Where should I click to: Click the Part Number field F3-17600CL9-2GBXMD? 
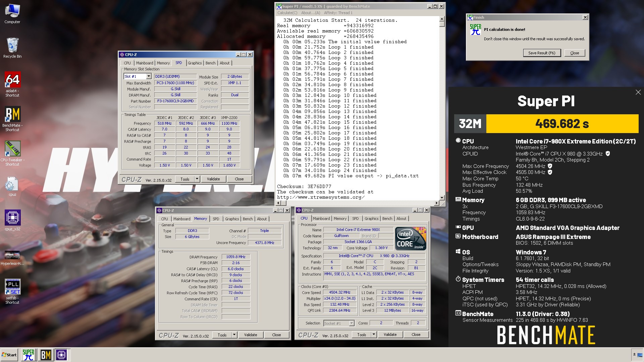click(175, 101)
